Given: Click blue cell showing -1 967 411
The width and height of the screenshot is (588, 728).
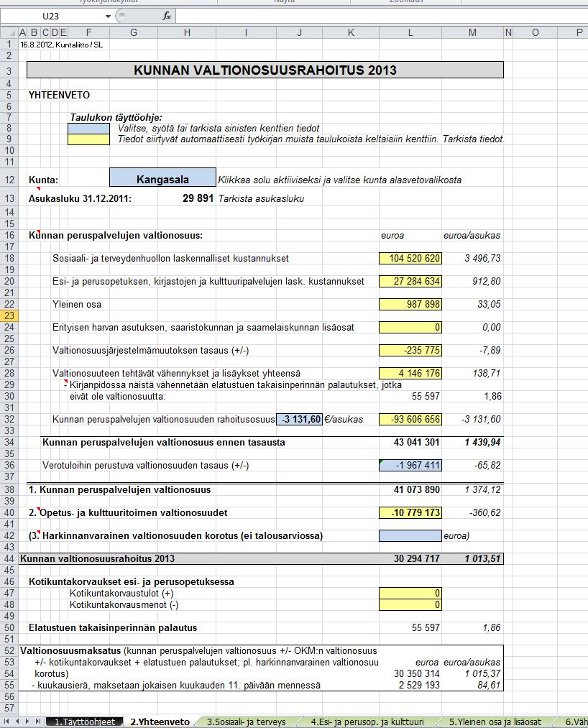Looking at the screenshot, I should pos(410,465).
